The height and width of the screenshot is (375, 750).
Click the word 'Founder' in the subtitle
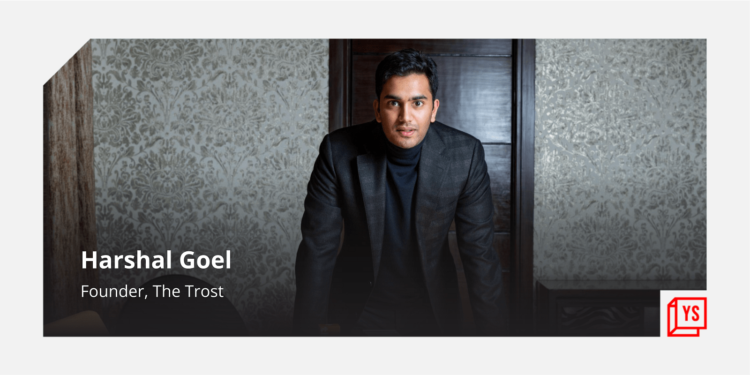pyautogui.click(x=113, y=291)
